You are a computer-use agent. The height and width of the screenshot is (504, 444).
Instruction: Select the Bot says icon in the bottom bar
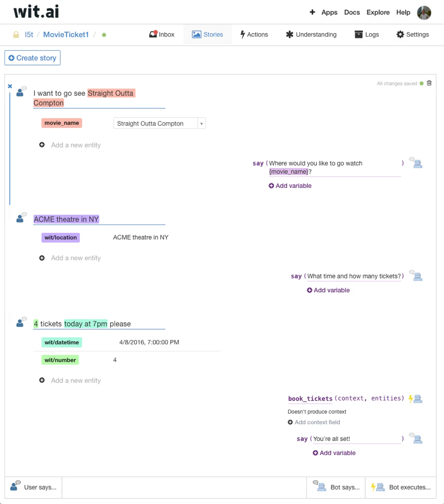(321, 487)
